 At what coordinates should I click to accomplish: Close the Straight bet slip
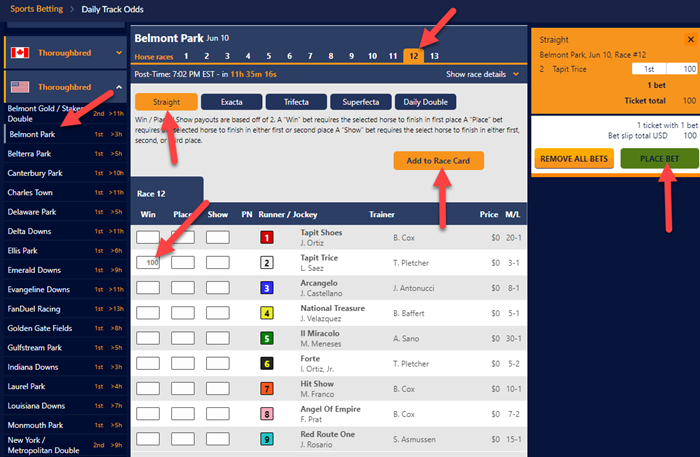[691, 39]
